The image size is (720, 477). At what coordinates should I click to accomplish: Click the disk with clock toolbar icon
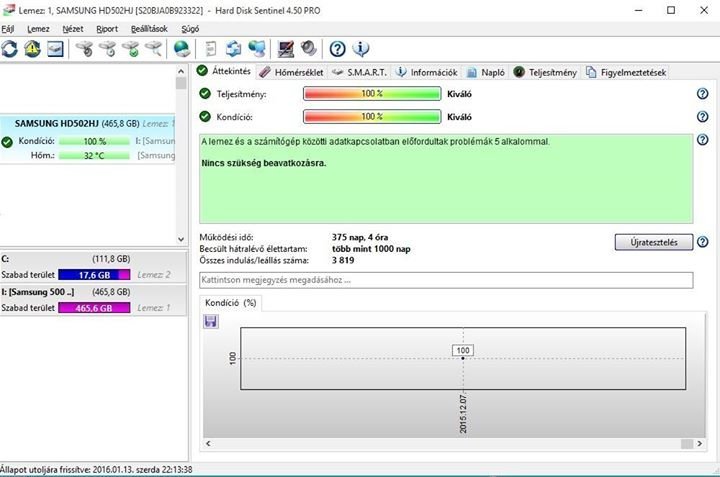point(107,49)
